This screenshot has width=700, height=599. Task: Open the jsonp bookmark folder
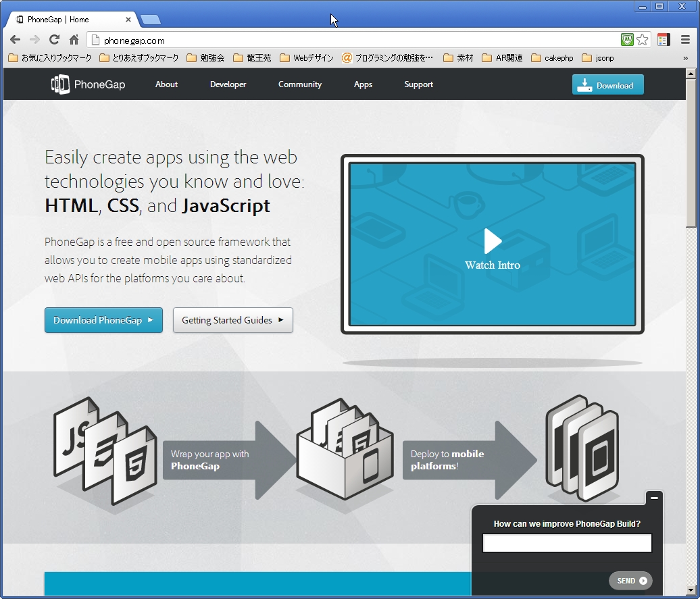(x=598, y=58)
